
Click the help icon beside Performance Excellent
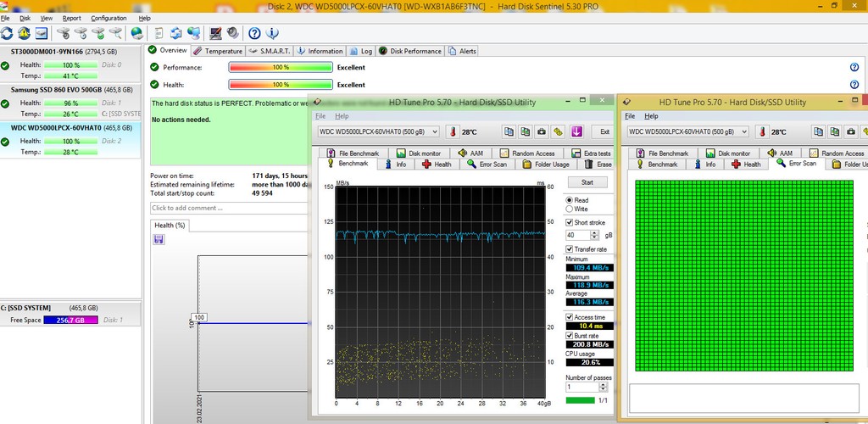click(854, 67)
